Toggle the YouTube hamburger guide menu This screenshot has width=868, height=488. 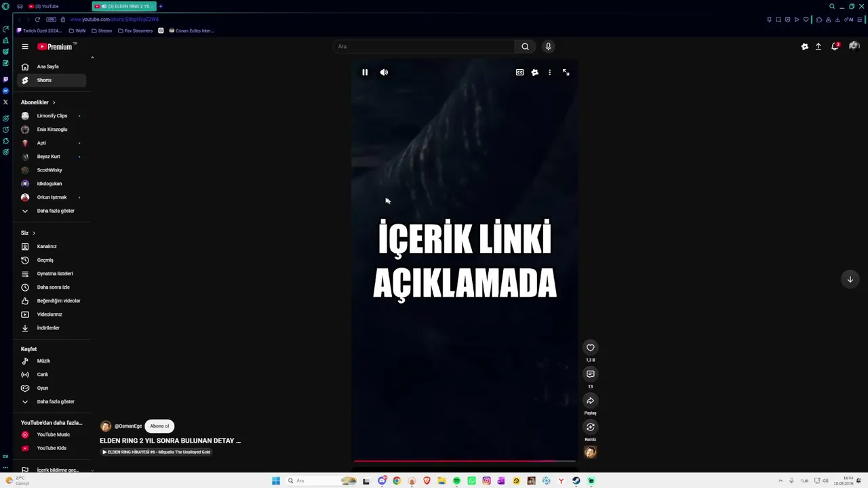coord(25,47)
